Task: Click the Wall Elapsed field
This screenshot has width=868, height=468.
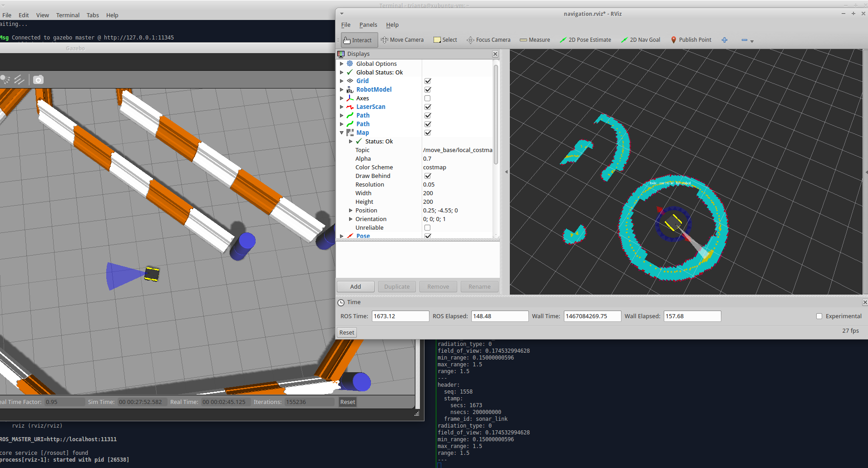Action: coord(692,316)
